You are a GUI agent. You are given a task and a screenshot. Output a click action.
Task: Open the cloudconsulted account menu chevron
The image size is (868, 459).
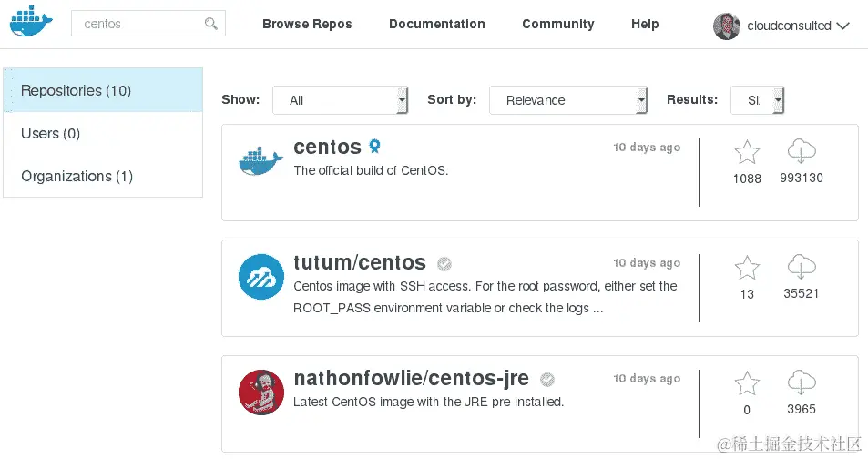coord(842,25)
